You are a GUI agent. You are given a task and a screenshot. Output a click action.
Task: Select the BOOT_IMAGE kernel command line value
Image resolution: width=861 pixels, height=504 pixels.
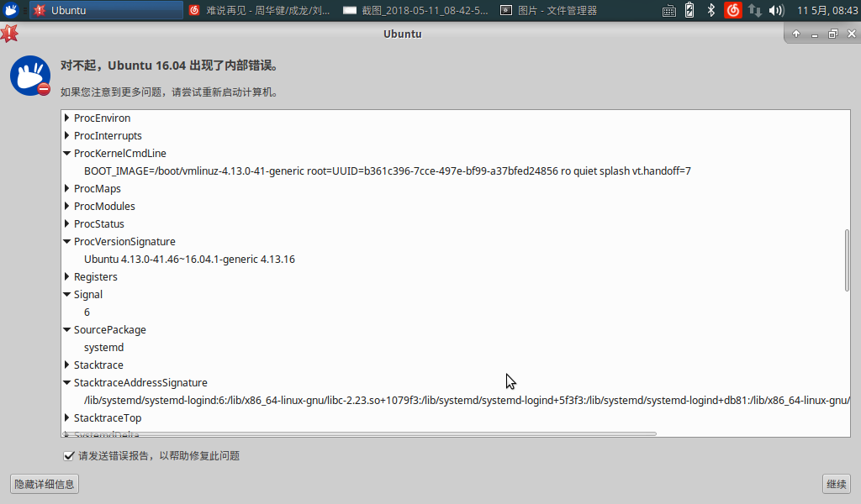click(x=387, y=171)
